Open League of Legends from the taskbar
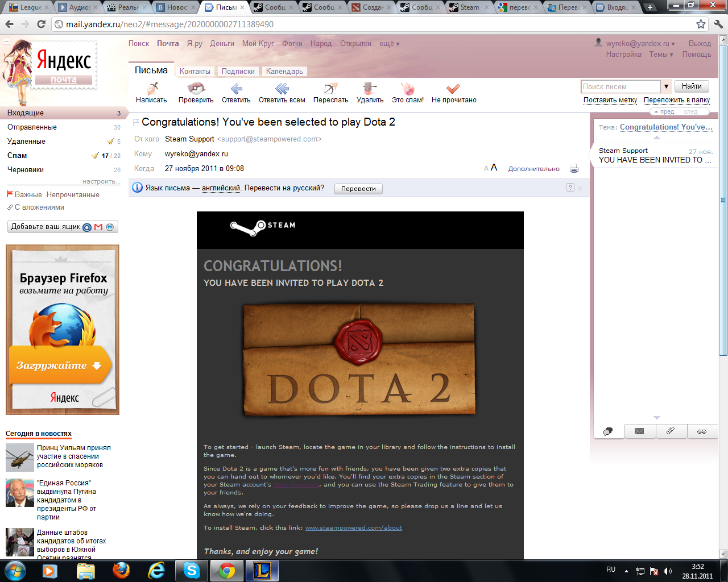 coord(262,570)
